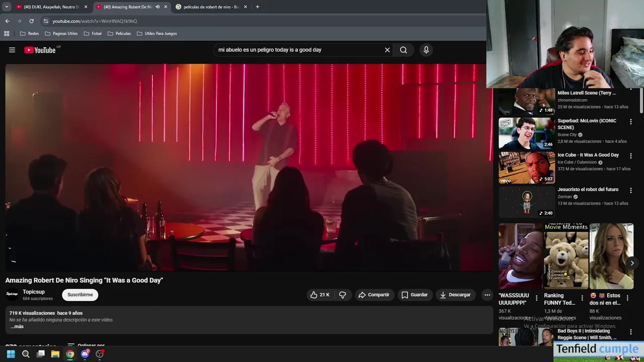The image size is (644, 362).
Task: Open options for Jesucristo el robot video
Action: [631, 191]
